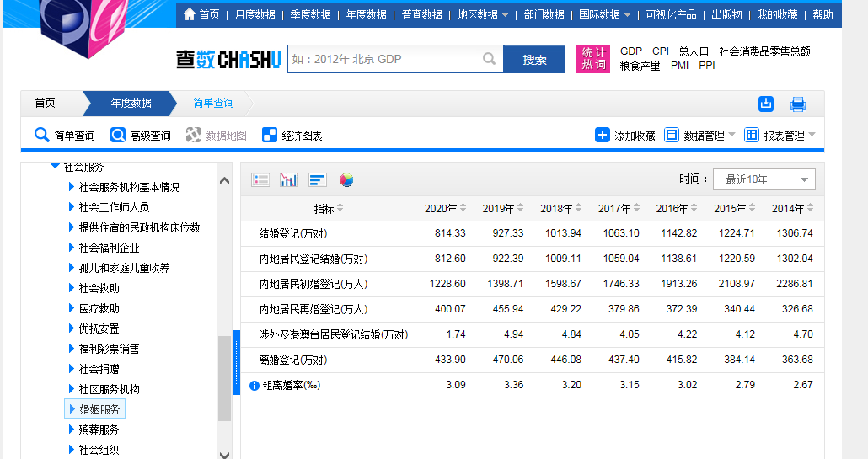Expand the 报表管理 dropdown menu
The height and width of the screenshot is (459, 868).
coord(781,135)
